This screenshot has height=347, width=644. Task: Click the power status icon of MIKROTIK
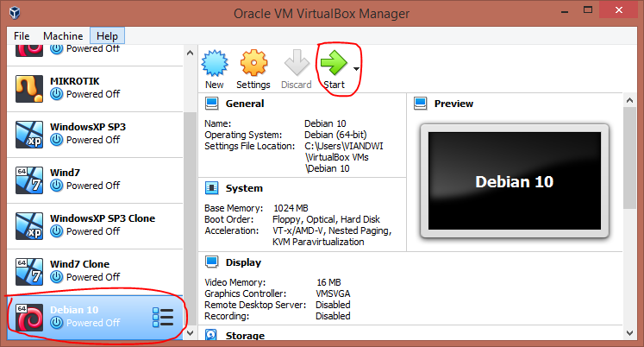click(57, 94)
